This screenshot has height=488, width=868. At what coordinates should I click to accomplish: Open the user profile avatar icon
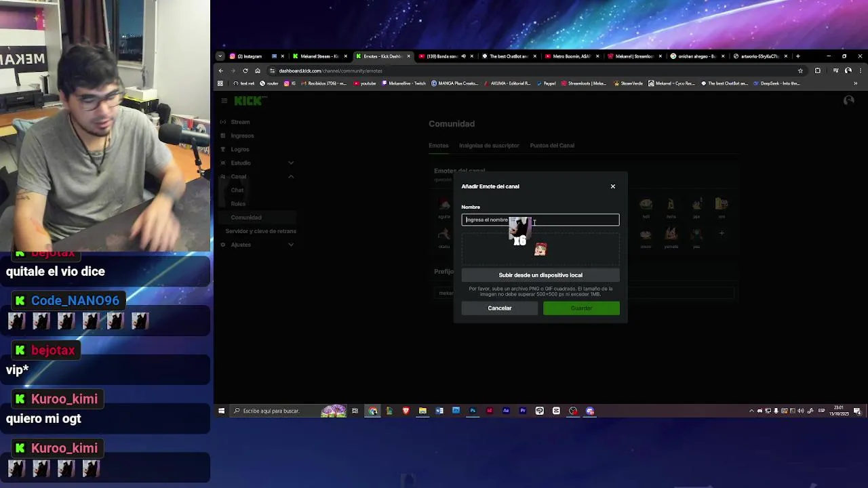coord(848,101)
